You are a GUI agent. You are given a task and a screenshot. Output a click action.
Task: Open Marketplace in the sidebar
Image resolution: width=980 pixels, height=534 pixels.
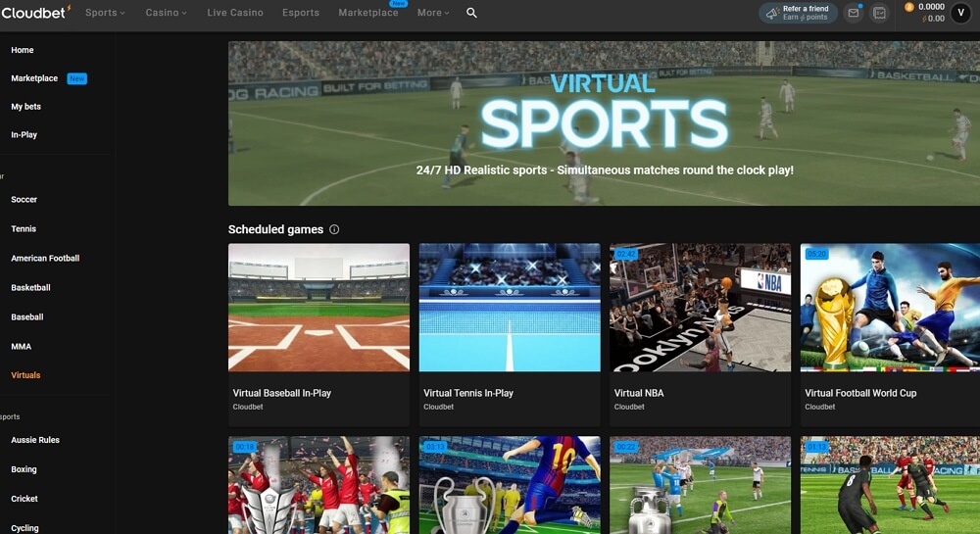(x=34, y=78)
